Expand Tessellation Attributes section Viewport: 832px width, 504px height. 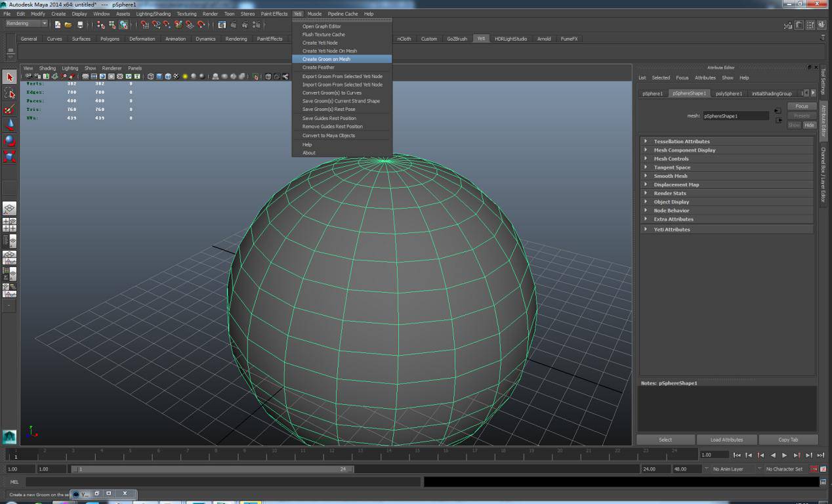(681, 141)
